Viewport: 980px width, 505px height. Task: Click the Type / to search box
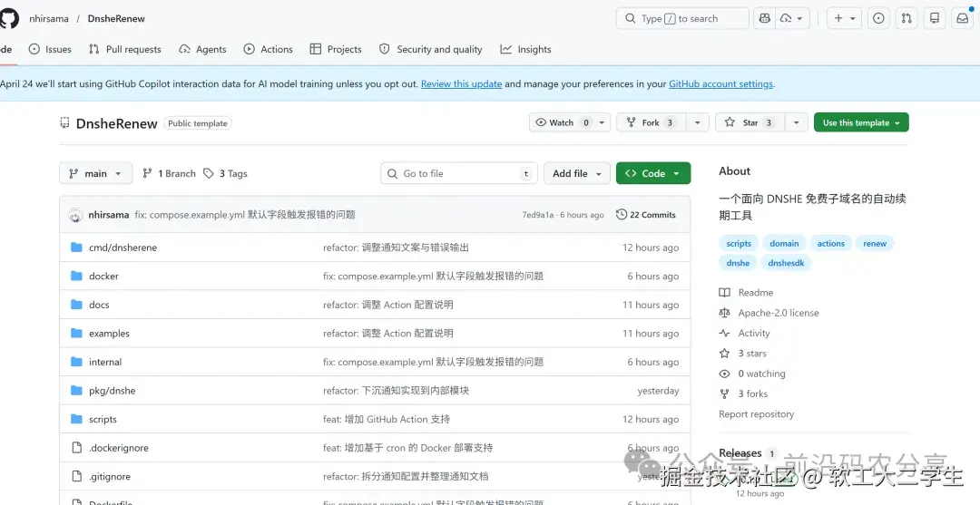click(682, 19)
